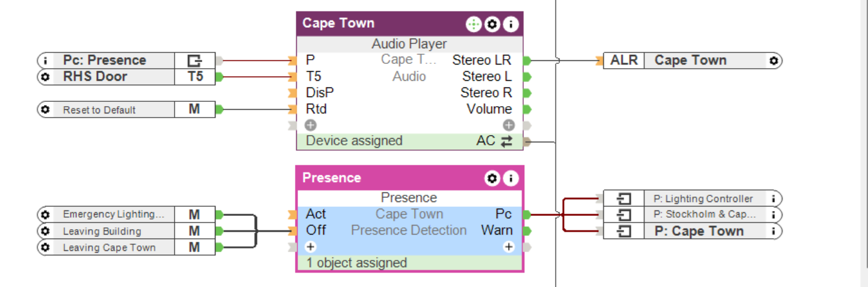Click the Stereo LR green output connector
Screen dimensions: 868x287
tap(527, 60)
